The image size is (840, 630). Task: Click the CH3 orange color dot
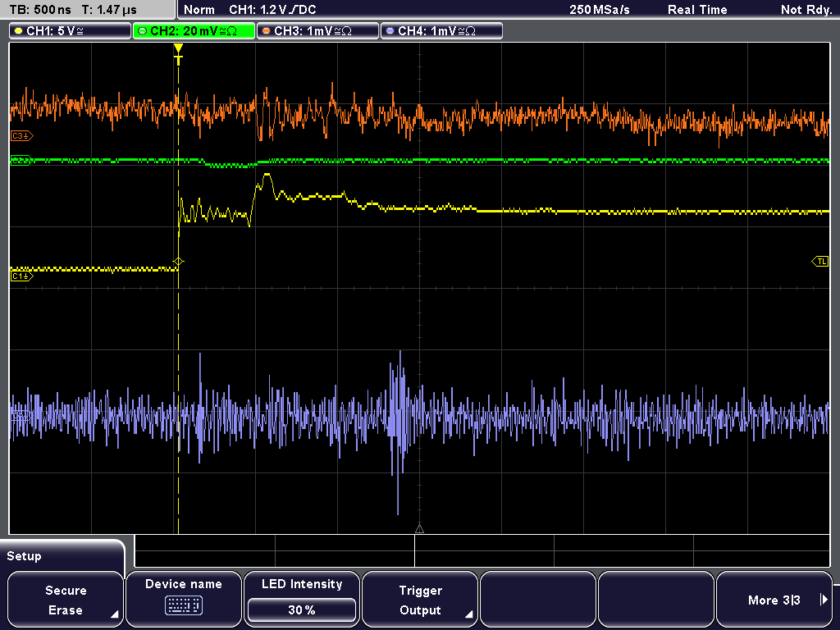point(267,31)
